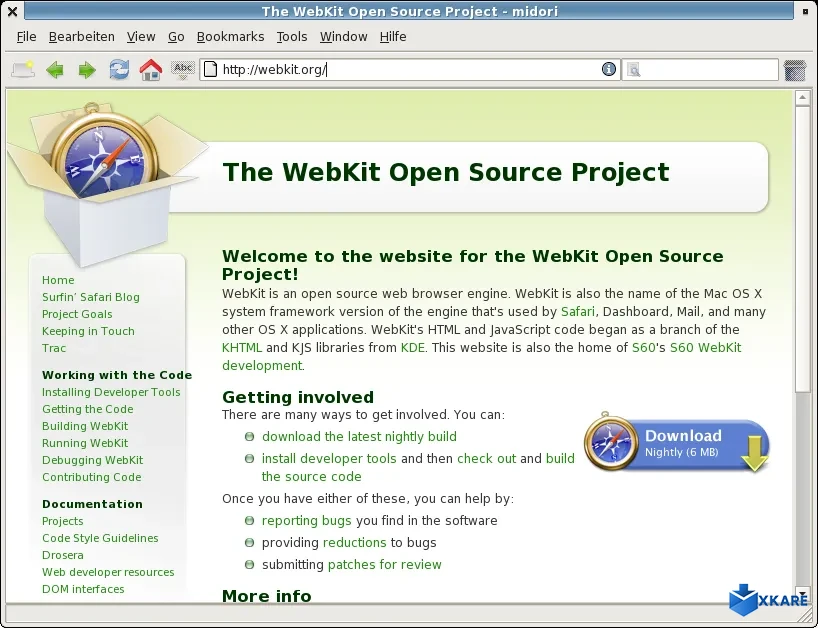Open the Bookmarks menu

[x=231, y=37]
